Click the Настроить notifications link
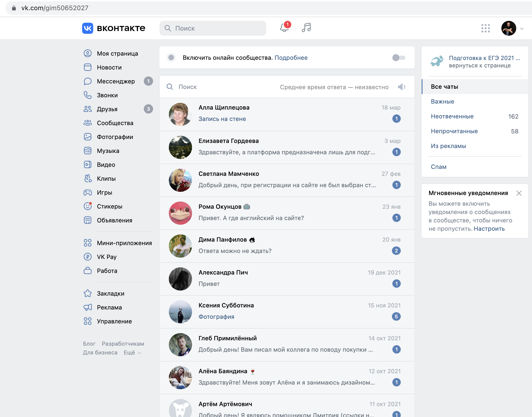Viewport: 532px width, 417px height. (489, 229)
